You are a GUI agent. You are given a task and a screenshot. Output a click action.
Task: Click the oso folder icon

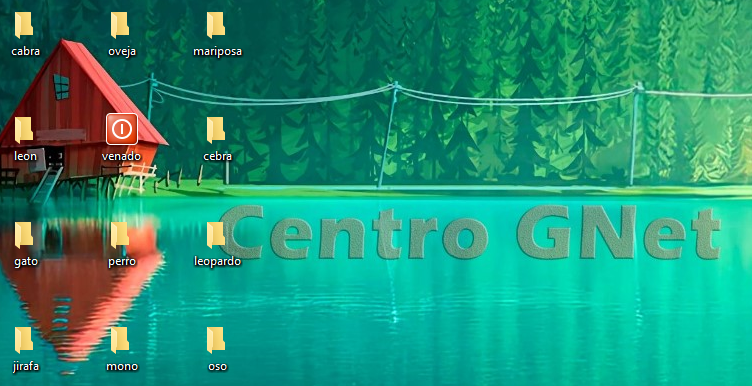(x=216, y=340)
